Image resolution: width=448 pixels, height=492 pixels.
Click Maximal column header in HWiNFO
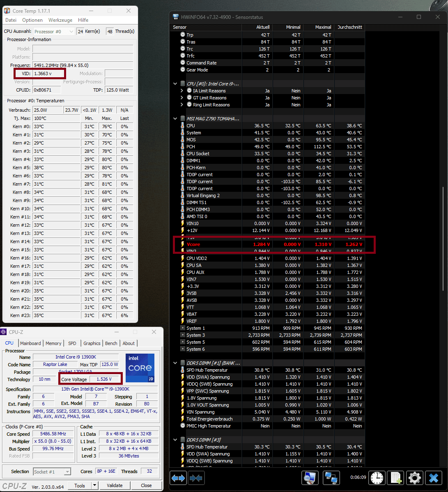(318, 27)
